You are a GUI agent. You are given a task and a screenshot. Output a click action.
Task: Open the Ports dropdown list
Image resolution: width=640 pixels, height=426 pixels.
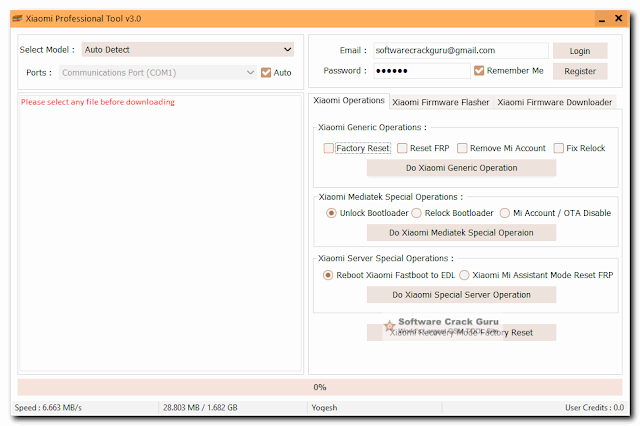click(x=158, y=73)
